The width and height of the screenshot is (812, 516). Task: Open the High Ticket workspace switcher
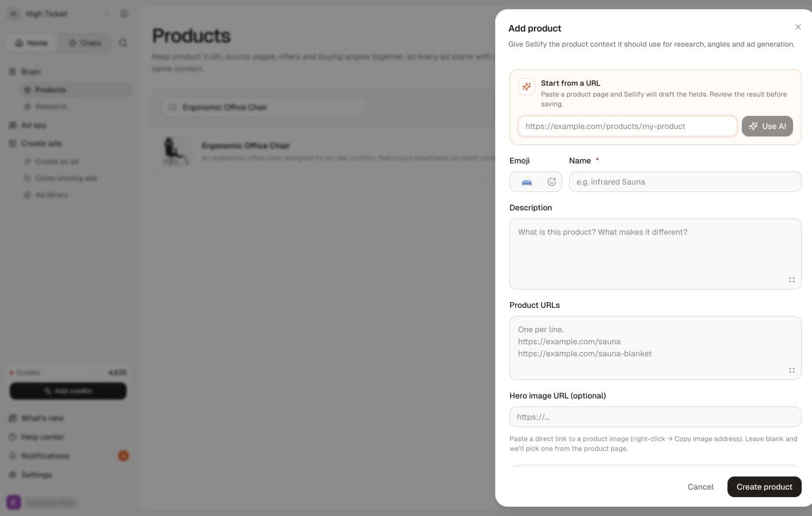46,14
